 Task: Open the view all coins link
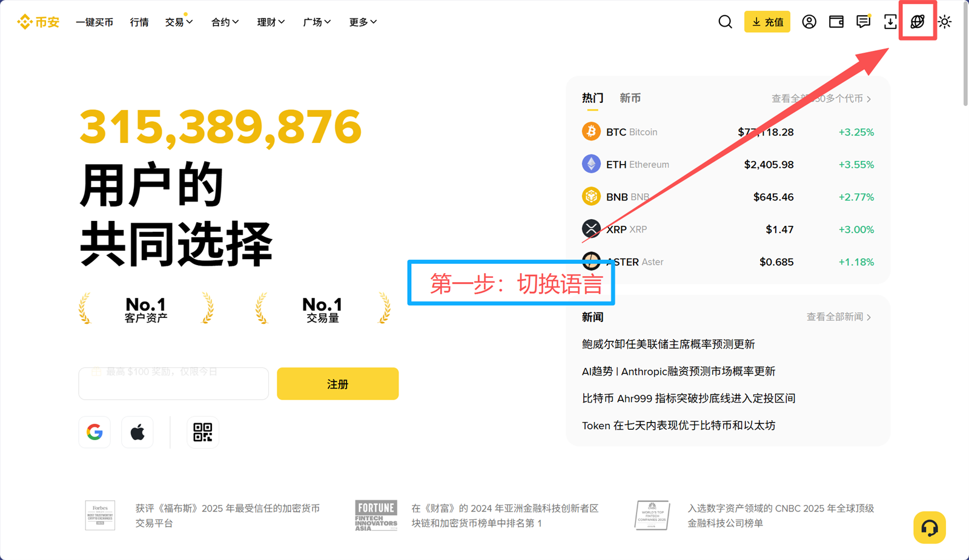(x=821, y=99)
